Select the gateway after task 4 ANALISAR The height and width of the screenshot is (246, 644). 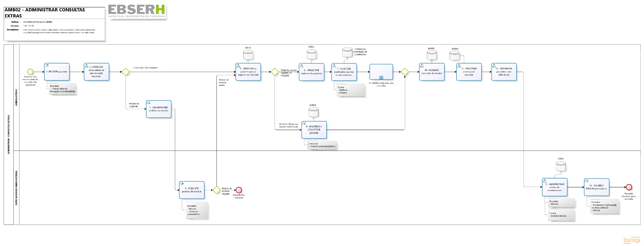coord(217,190)
